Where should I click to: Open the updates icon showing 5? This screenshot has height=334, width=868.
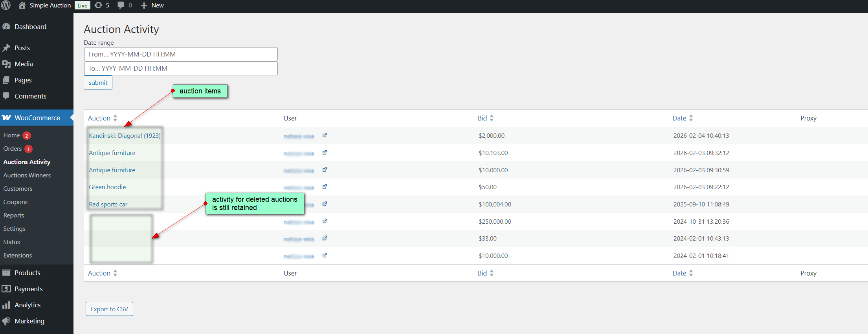99,5
